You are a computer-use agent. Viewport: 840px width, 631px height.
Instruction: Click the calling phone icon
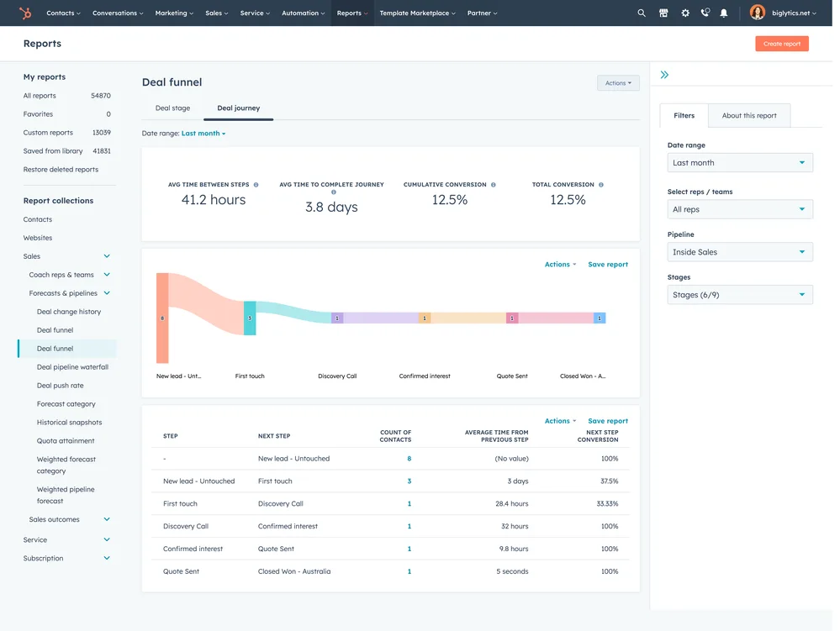pos(704,13)
